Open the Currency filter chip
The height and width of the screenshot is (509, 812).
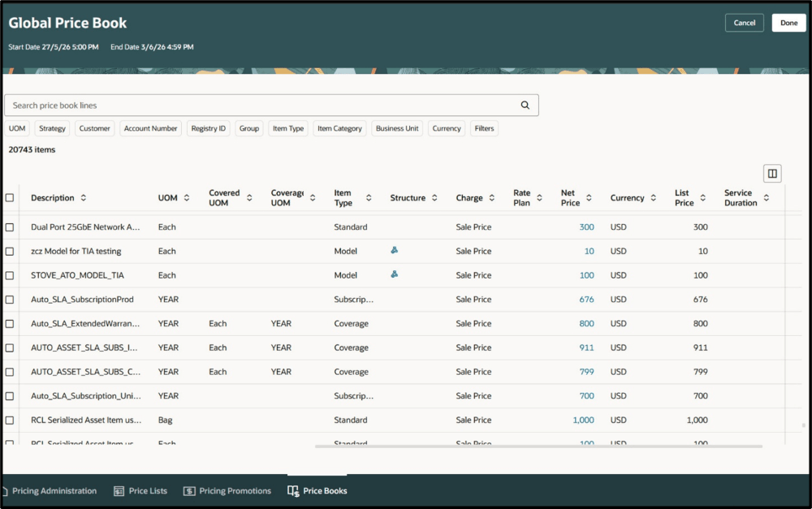[447, 128]
